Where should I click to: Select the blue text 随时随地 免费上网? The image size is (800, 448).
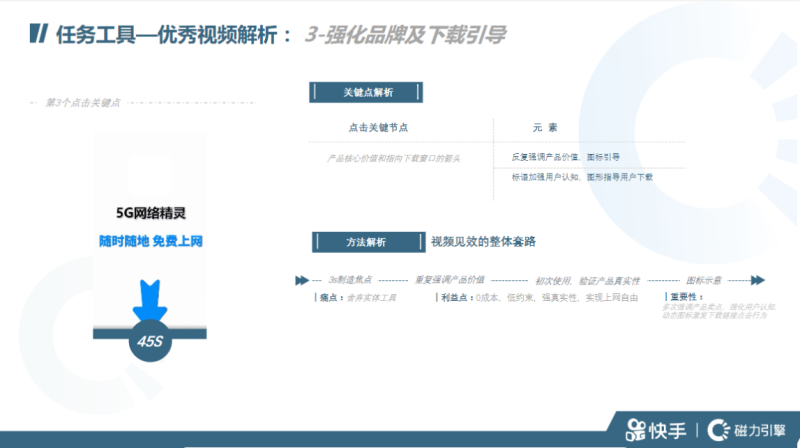[x=151, y=241]
